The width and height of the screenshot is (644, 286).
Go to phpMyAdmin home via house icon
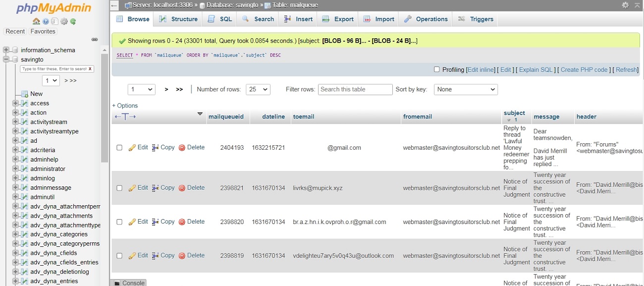pos(36,21)
